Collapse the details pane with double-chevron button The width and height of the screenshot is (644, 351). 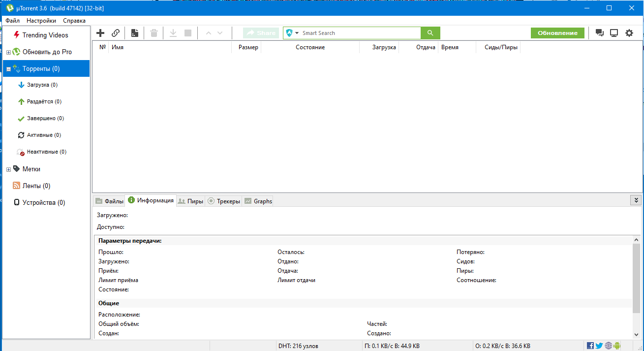(x=636, y=200)
